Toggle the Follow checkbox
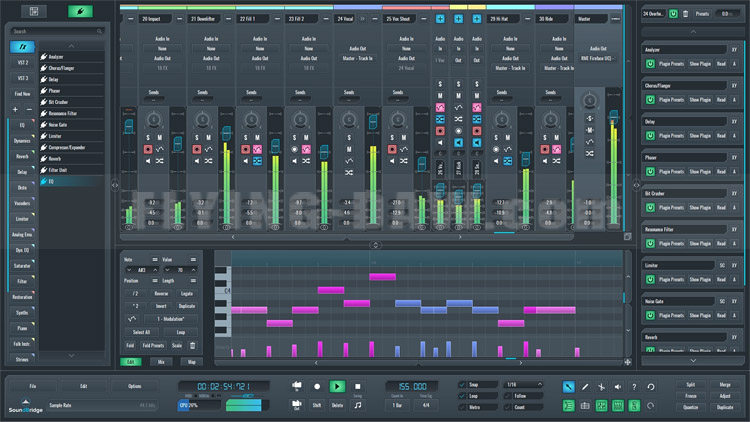This screenshot has width=750, height=422. coord(508,396)
